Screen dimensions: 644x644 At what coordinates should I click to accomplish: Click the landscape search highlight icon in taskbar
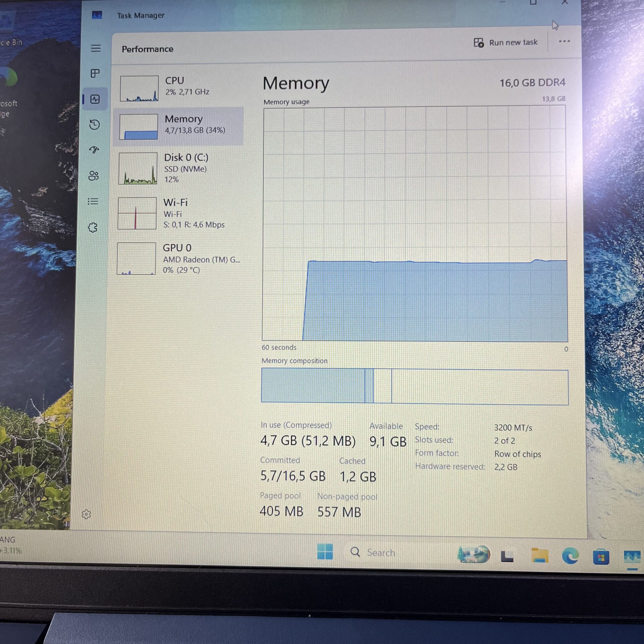click(x=474, y=554)
